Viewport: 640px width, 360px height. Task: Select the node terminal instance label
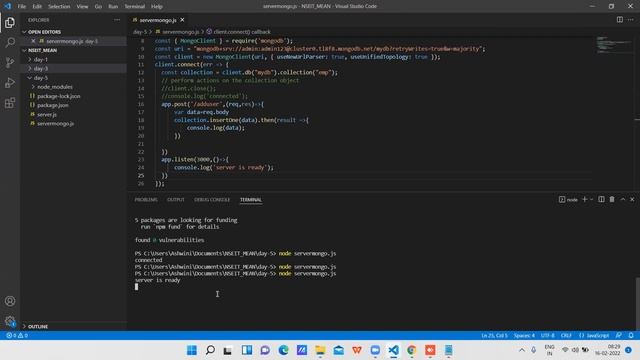568,199
